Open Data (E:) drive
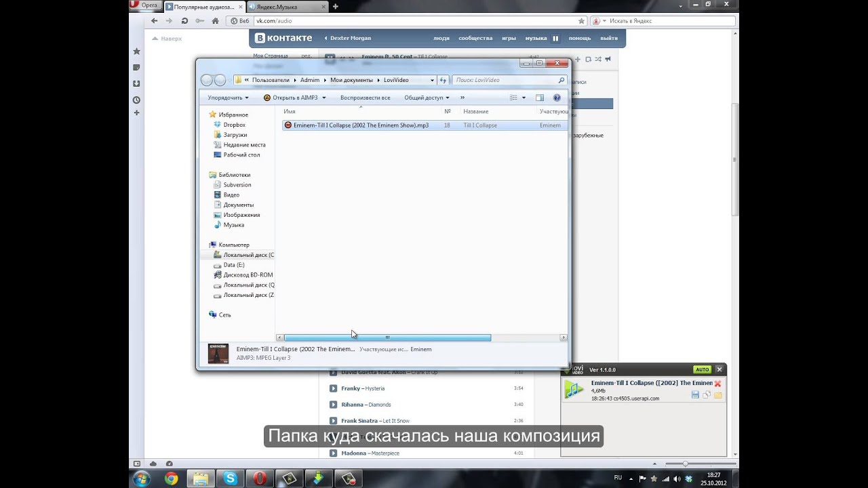The height and width of the screenshot is (488, 868). coord(233,265)
